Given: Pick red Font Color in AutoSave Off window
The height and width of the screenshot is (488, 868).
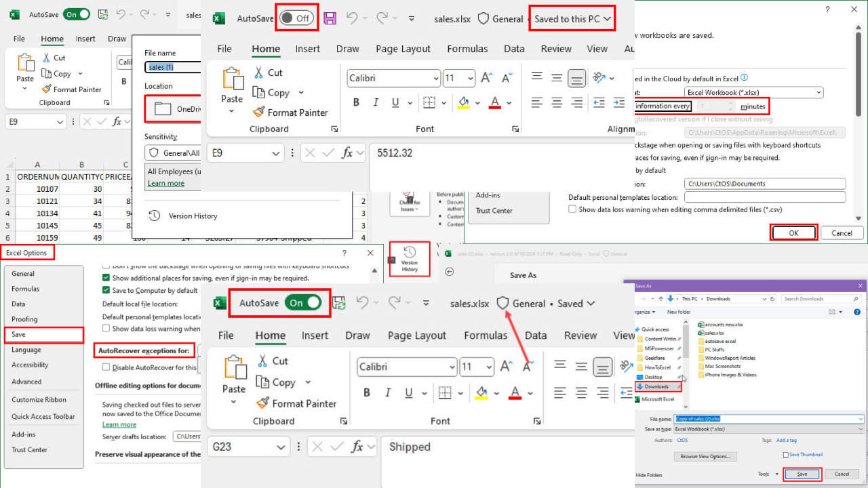Looking at the screenshot, I should tap(494, 103).
